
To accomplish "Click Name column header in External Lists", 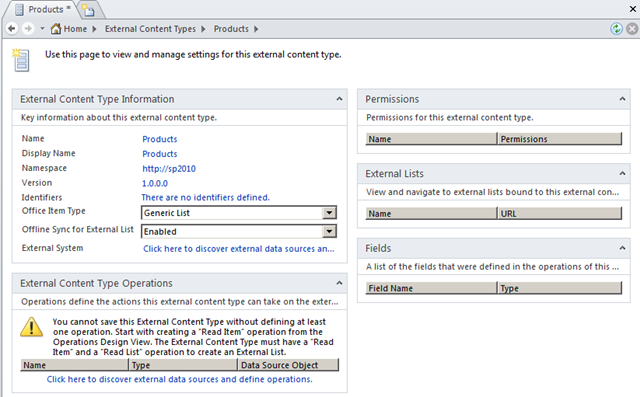I will click(x=431, y=213).
